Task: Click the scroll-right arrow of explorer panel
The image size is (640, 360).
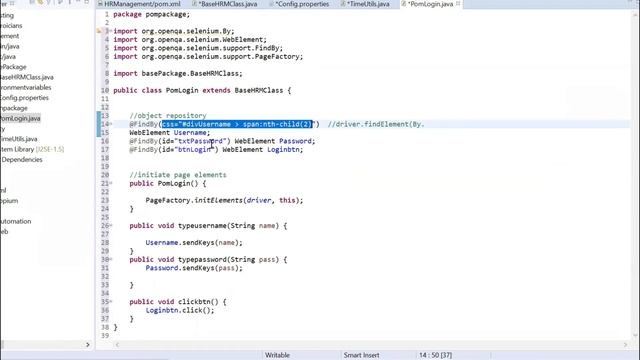Action: pyautogui.click(x=87, y=345)
